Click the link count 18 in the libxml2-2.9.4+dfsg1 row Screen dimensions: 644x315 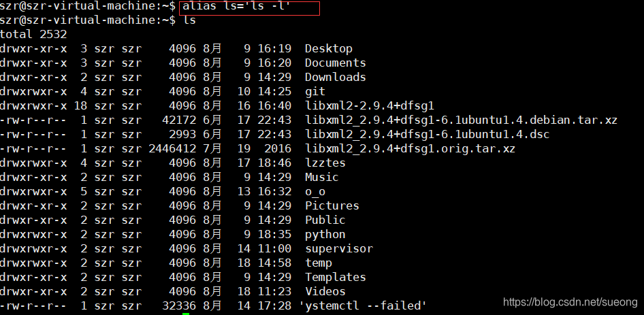tap(80, 106)
